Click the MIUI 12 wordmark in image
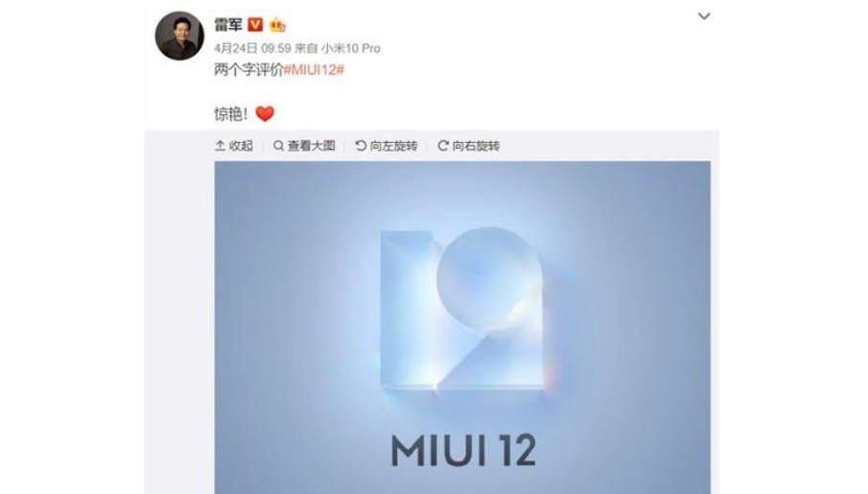 (x=463, y=450)
